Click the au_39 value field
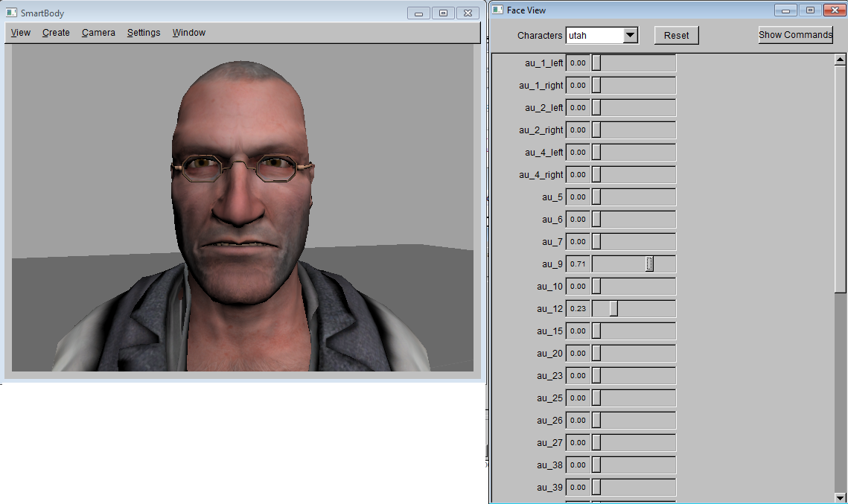Screen dimensions: 848x504 tap(578, 487)
